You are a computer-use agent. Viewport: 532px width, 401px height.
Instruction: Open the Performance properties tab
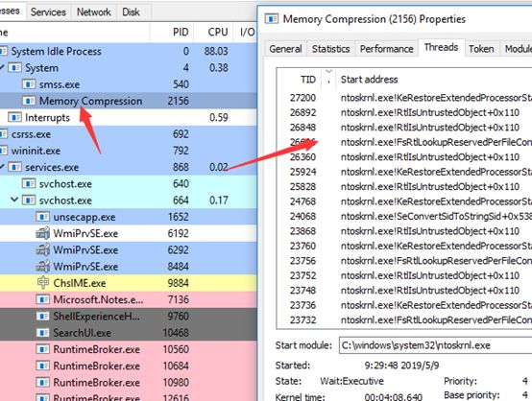(386, 49)
